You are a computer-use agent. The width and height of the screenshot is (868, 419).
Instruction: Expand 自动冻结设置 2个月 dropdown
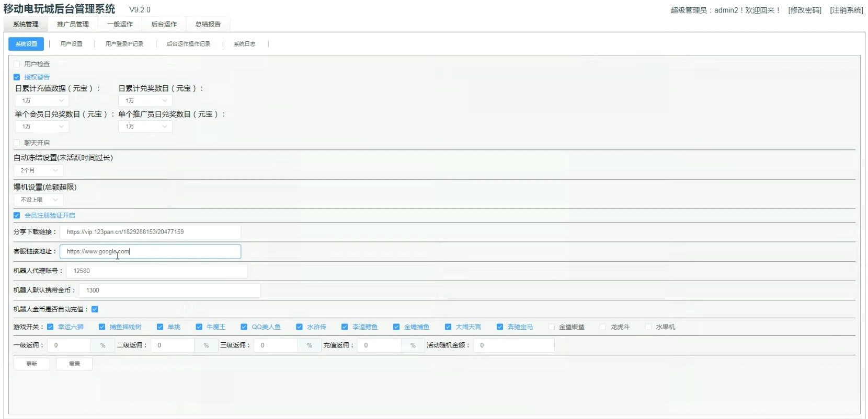[x=38, y=170]
